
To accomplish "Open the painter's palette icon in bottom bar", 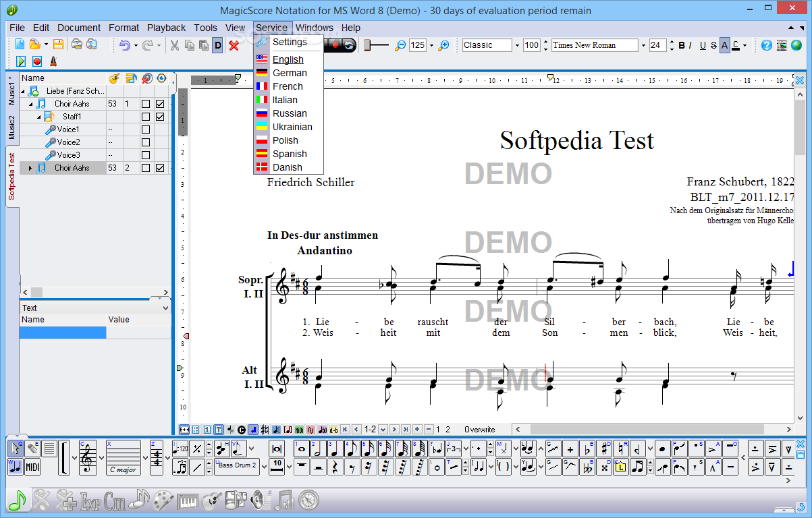I will tap(163, 501).
